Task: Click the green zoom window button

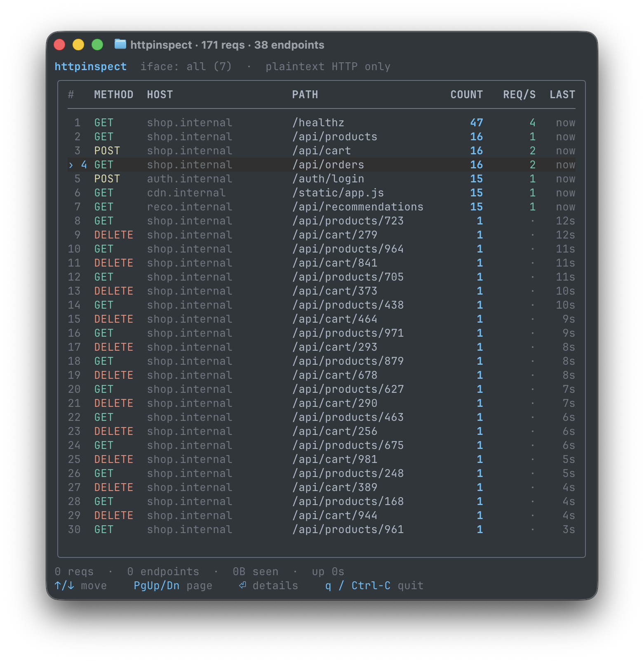Action: (x=97, y=45)
